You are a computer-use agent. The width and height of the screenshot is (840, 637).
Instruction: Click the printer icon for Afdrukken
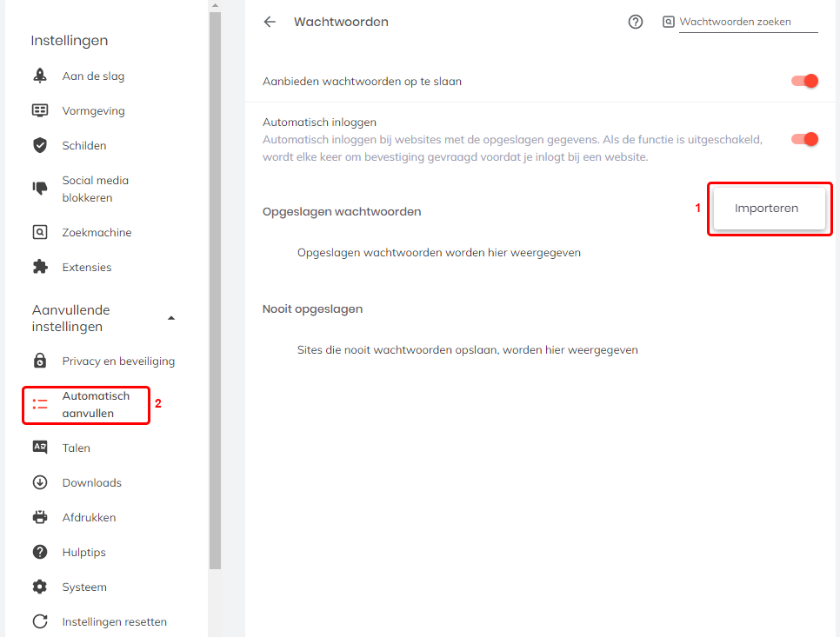tap(40, 518)
